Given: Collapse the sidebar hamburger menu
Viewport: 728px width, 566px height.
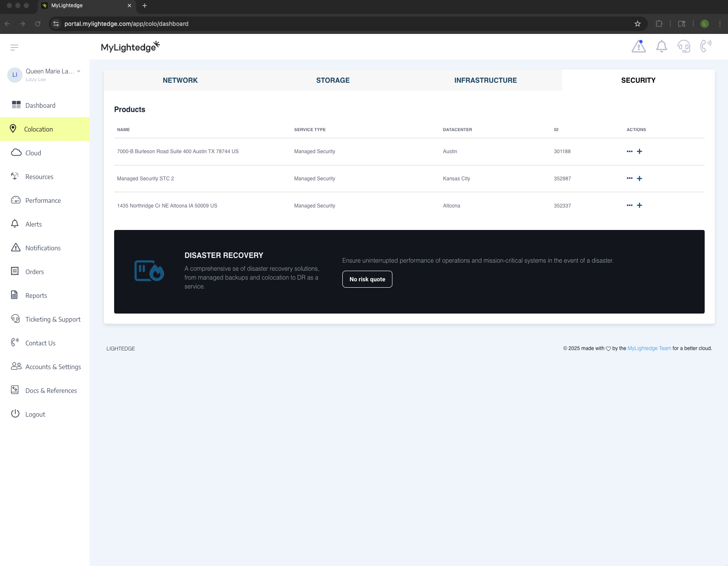Looking at the screenshot, I should [x=14, y=48].
